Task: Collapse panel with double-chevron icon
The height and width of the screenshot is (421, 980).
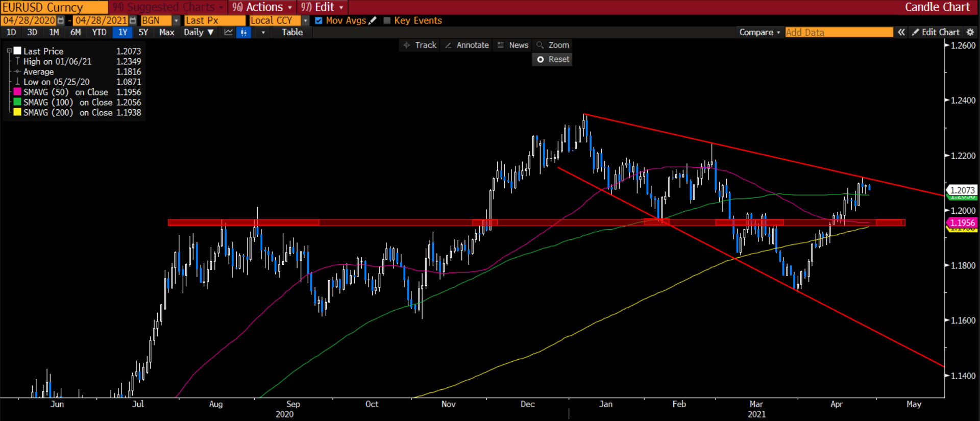Action: click(901, 32)
